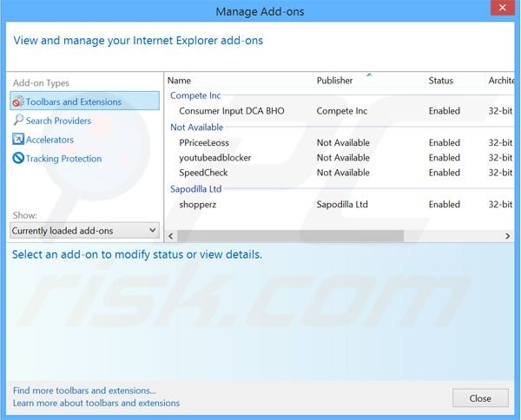Screen dimensions: 521x420
Task: Select the Consumer Input DCA BHO add-on
Action: (231, 111)
